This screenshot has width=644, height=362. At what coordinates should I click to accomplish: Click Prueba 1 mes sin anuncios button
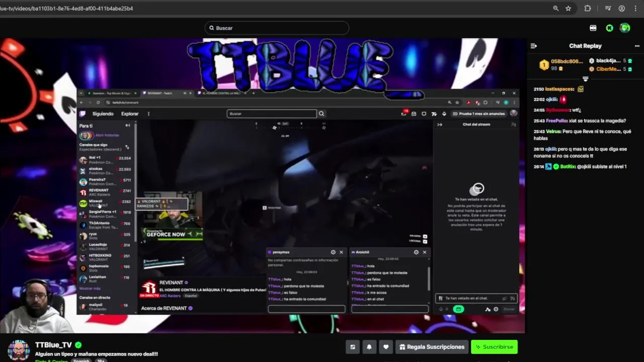click(x=479, y=114)
